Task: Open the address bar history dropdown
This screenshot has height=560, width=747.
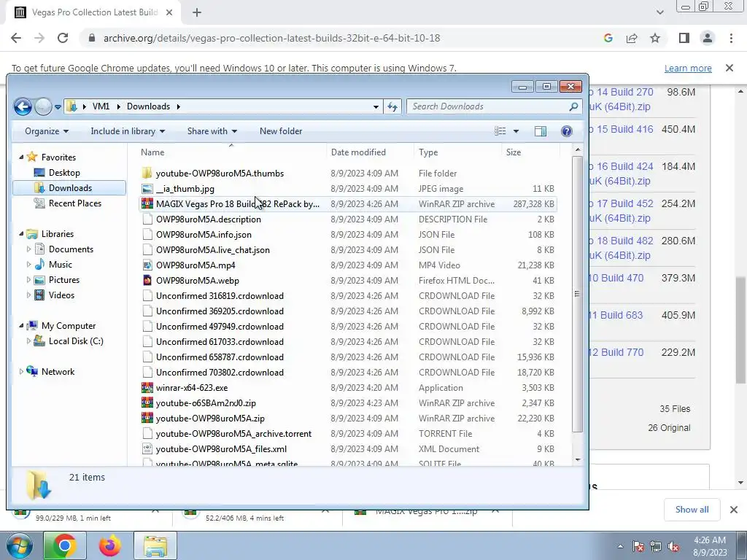Action: (x=376, y=106)
